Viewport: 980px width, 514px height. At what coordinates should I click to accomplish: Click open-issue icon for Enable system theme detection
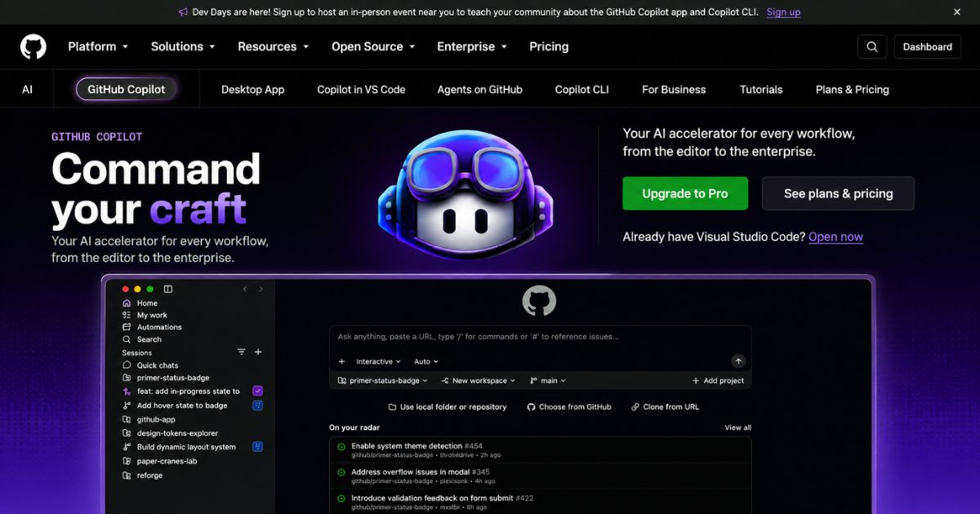(x=341, y=446)
